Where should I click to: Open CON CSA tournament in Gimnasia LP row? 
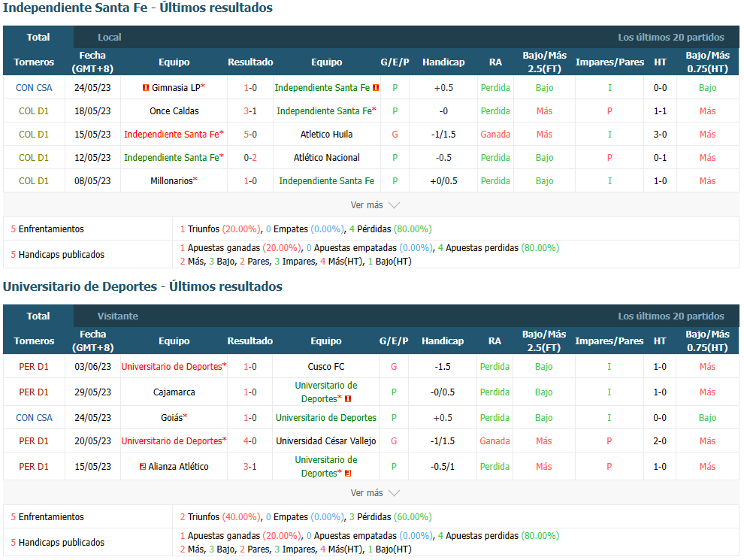coord(34,88)
